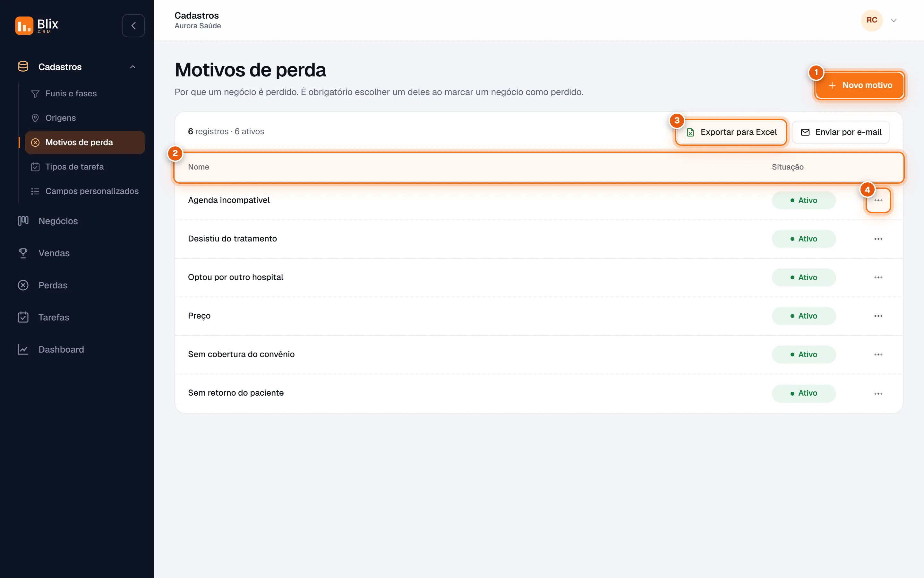Open Funis e fases
The height and width of the screenshot is (578, 924).
(x=85, y=93)
